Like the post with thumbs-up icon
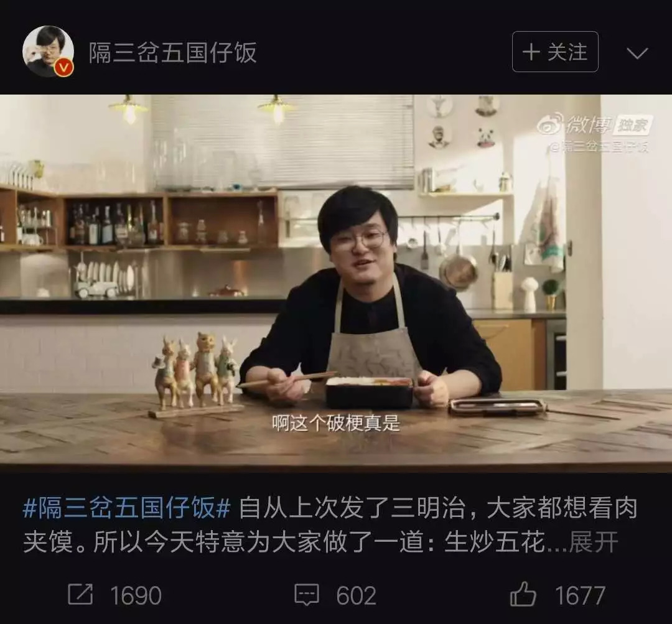 click(x=523, y=594)
